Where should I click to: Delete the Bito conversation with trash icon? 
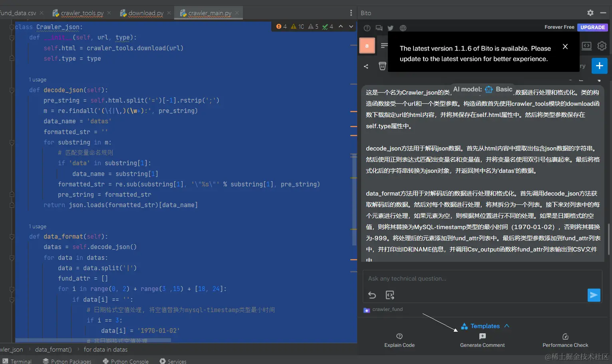tap(382, 66)
